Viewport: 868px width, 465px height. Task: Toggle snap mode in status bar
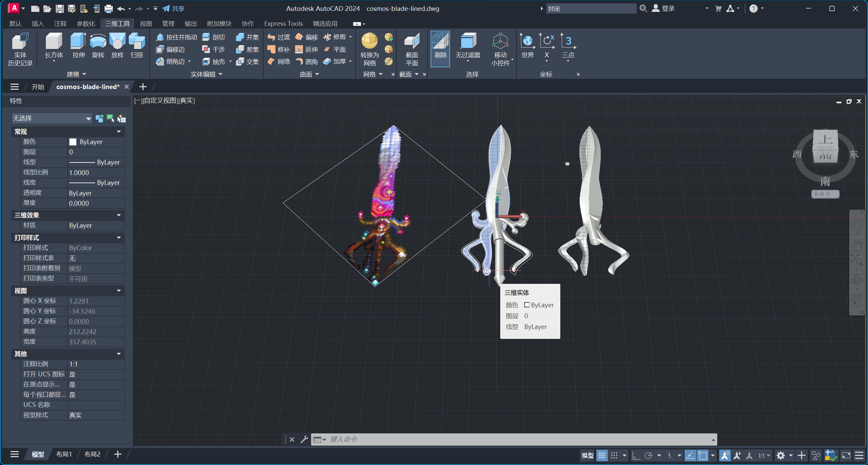614,455
